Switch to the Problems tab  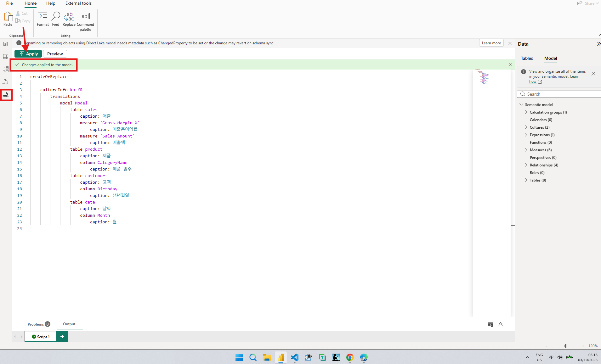pyautogui.click(x=39, y=324)
